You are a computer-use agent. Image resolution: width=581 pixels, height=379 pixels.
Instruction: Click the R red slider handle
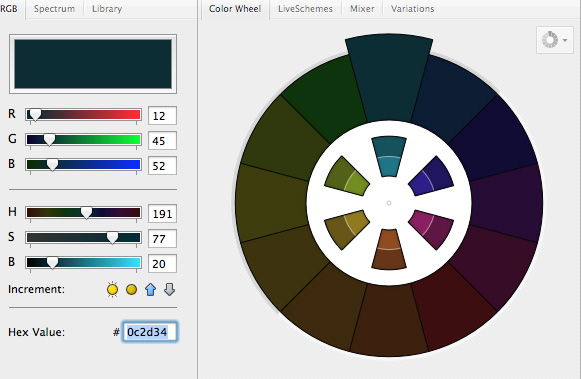[35, 115]
